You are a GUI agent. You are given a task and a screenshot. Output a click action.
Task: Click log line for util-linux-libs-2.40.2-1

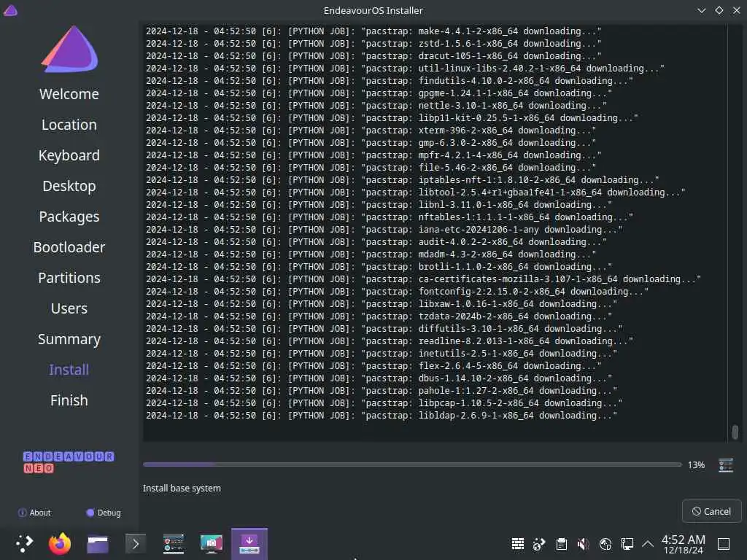tap(405, 68)
